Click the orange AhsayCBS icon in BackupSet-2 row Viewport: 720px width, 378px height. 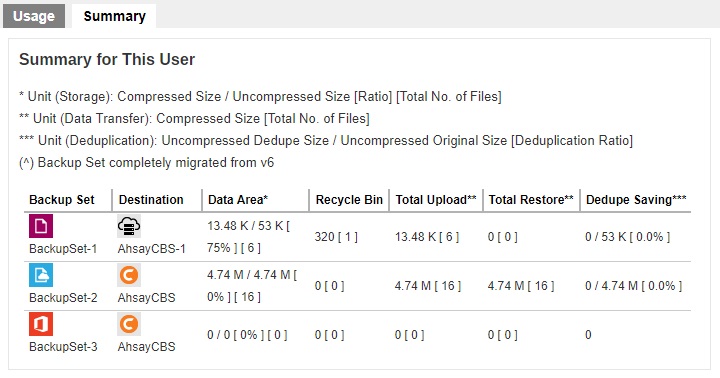pyautogui.click(x=129, y=275)
